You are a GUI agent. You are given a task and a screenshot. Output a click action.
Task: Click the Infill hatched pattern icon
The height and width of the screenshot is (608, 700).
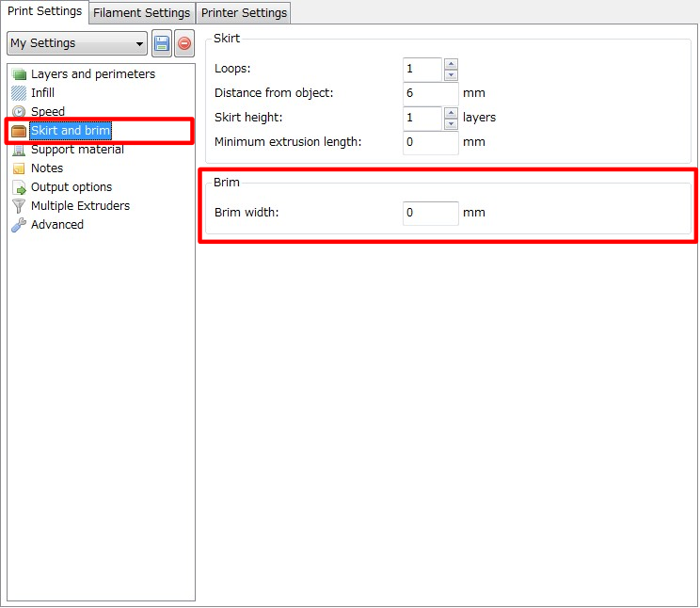pos(19,93)
